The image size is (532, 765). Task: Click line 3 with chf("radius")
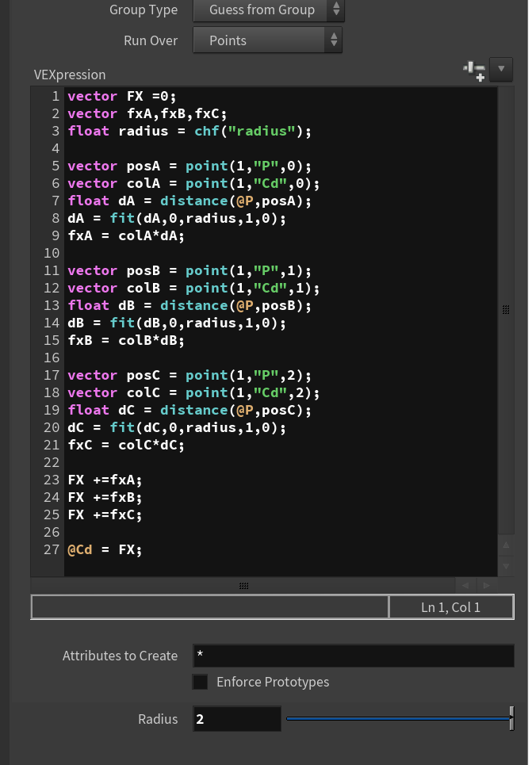pyautogui.click(x=189, y=131)
